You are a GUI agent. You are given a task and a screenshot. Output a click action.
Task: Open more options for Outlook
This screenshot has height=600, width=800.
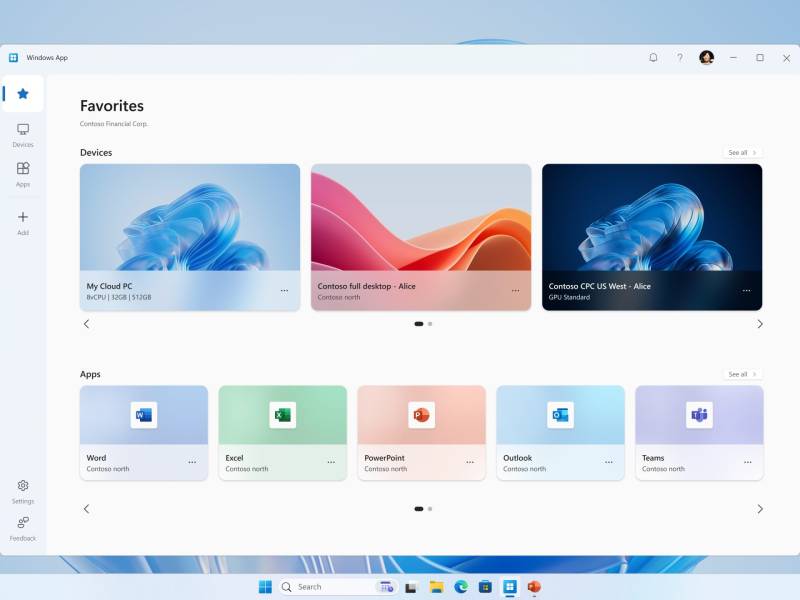pyautogui.click(x=609, y=462)
